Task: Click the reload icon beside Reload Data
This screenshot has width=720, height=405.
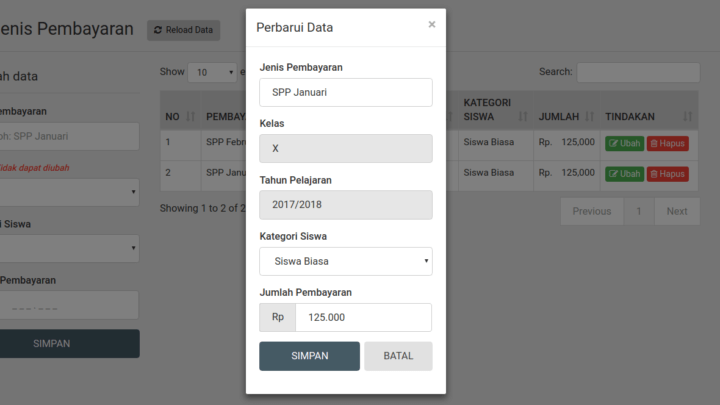Action: (x=158, y=30)
